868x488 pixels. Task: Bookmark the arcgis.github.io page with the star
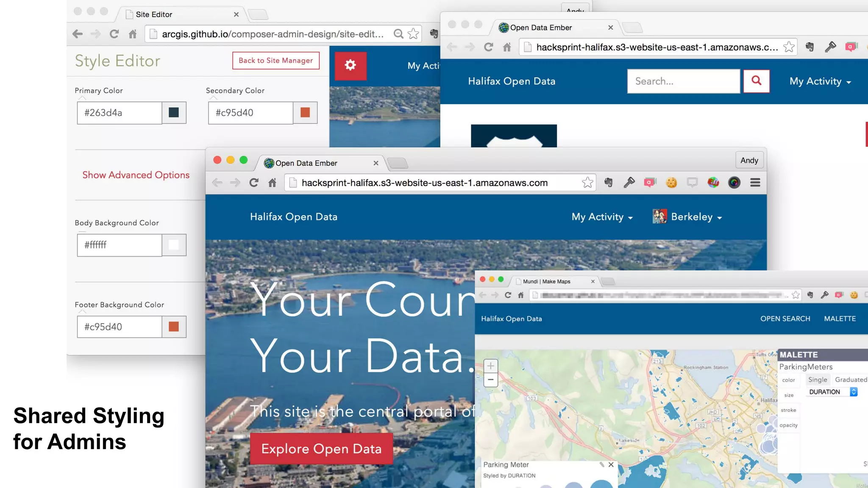413,34
